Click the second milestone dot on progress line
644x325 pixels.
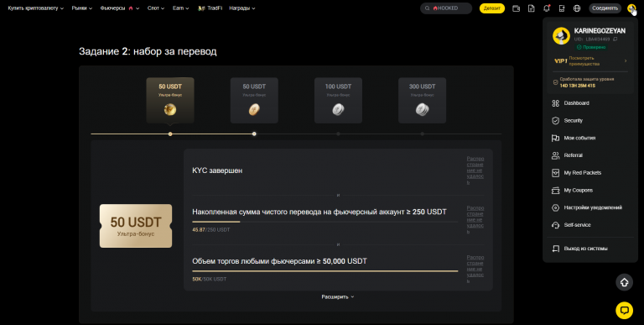click(x=254, y=134)
